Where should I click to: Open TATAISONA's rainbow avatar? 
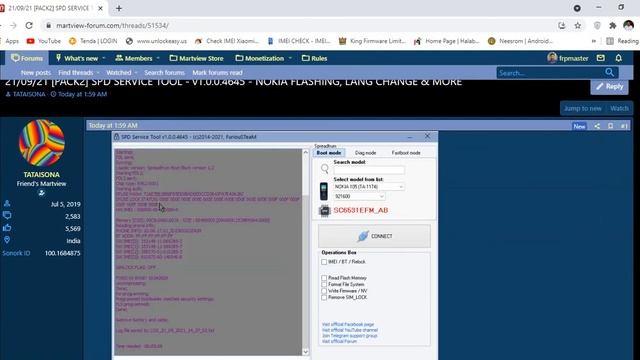coord(42,143)
